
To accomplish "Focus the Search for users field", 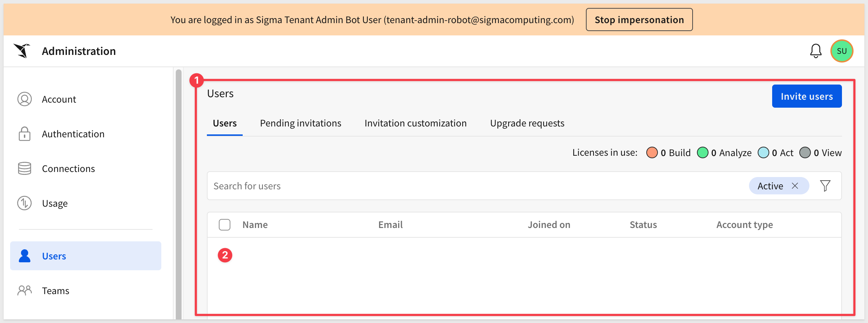I will [470, 186].
